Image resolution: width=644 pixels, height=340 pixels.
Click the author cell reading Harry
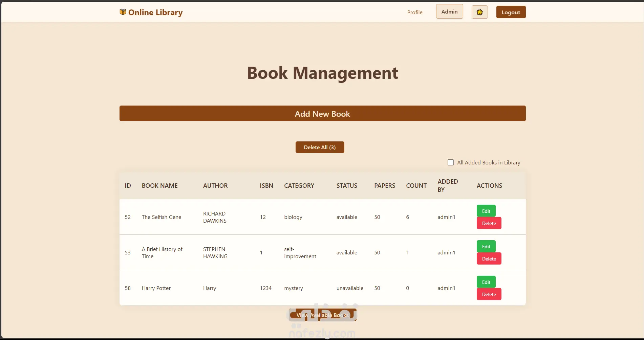point(210,288)
